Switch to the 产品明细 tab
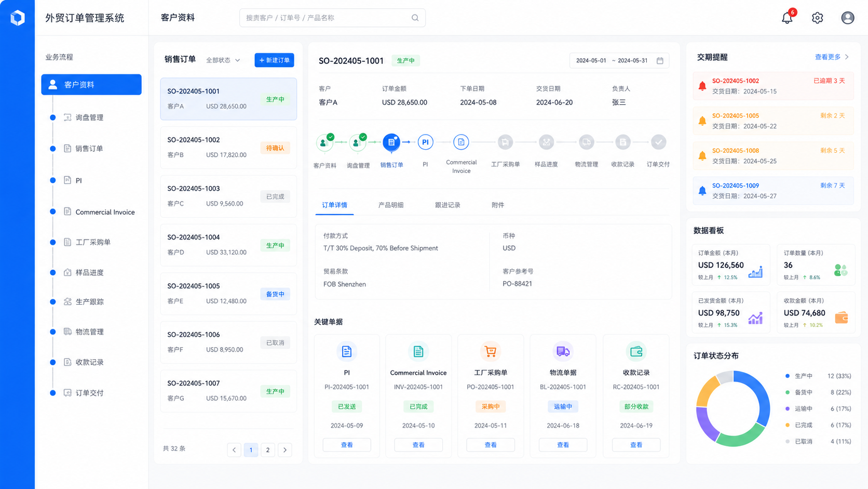This screenshot has width=868, height=489. (391, 205)
